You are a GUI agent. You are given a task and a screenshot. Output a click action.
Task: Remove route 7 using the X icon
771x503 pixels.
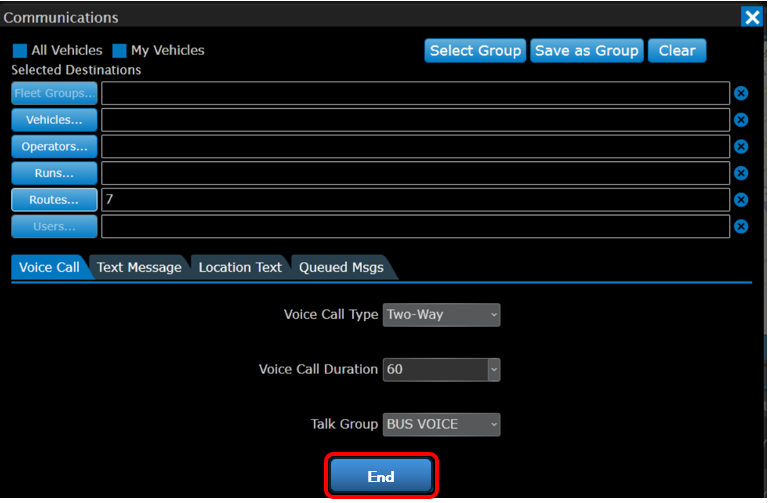(741, 200)
